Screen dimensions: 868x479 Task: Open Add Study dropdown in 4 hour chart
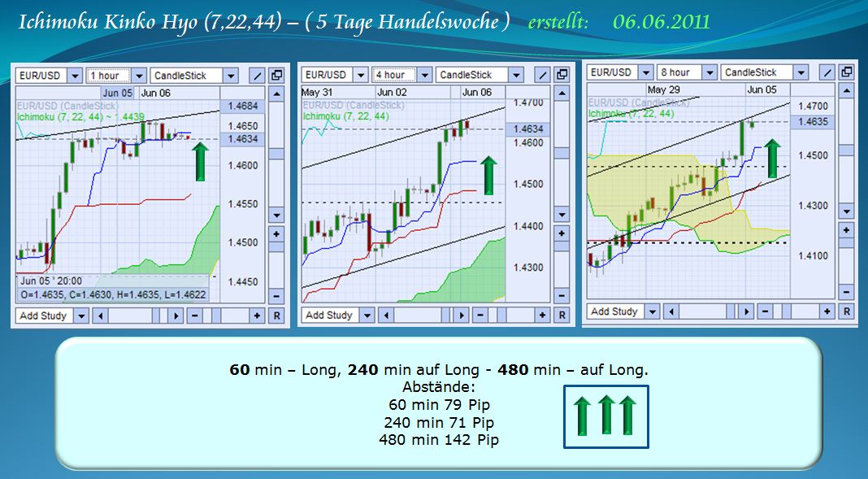pos(367,316)
